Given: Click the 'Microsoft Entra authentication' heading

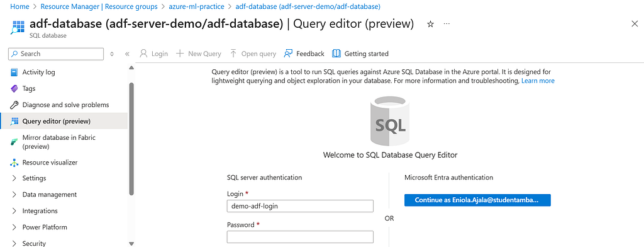Looking at the screenshot, I should pos(448,178).
